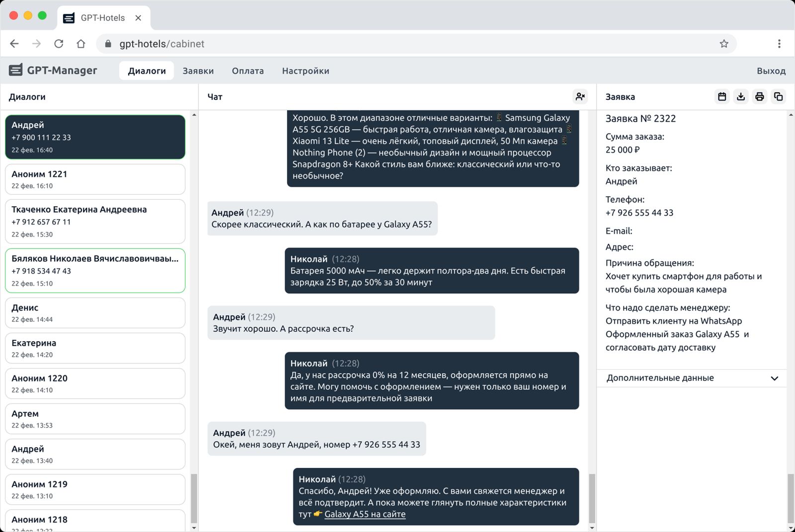795x532 pixels.
Task: Copy the request with the copy icon
Action: coord(779,97)
